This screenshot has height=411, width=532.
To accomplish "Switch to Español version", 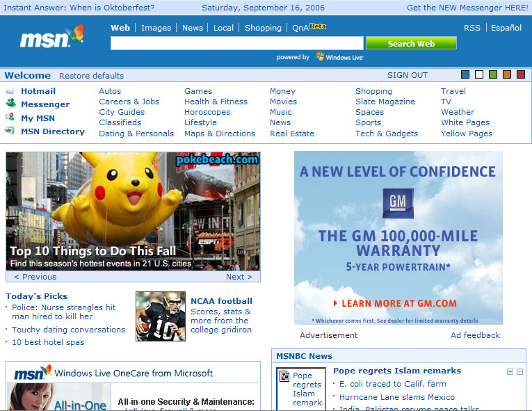I will [506, 28].
